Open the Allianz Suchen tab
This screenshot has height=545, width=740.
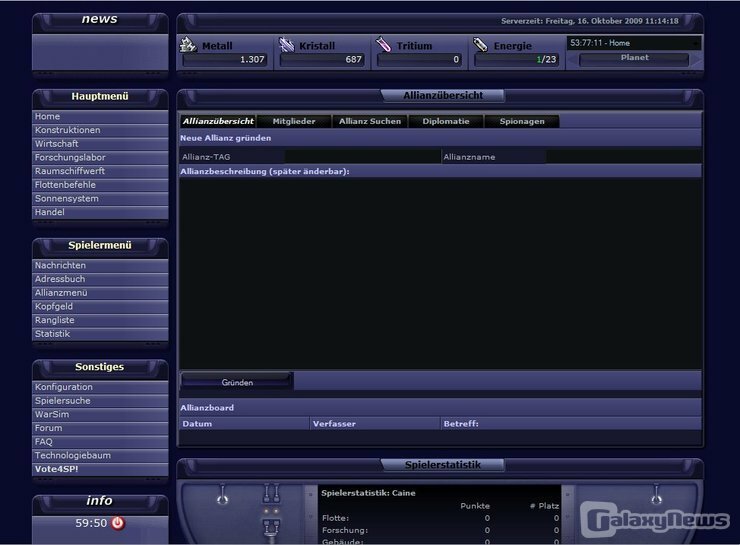tap(370, 121)
